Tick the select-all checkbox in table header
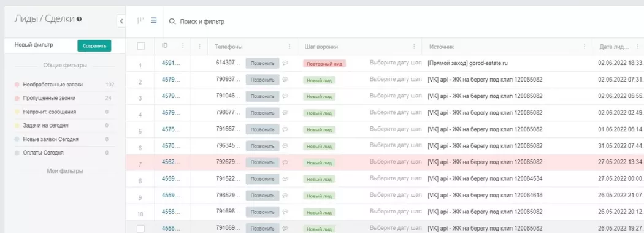 coord(141,46)
